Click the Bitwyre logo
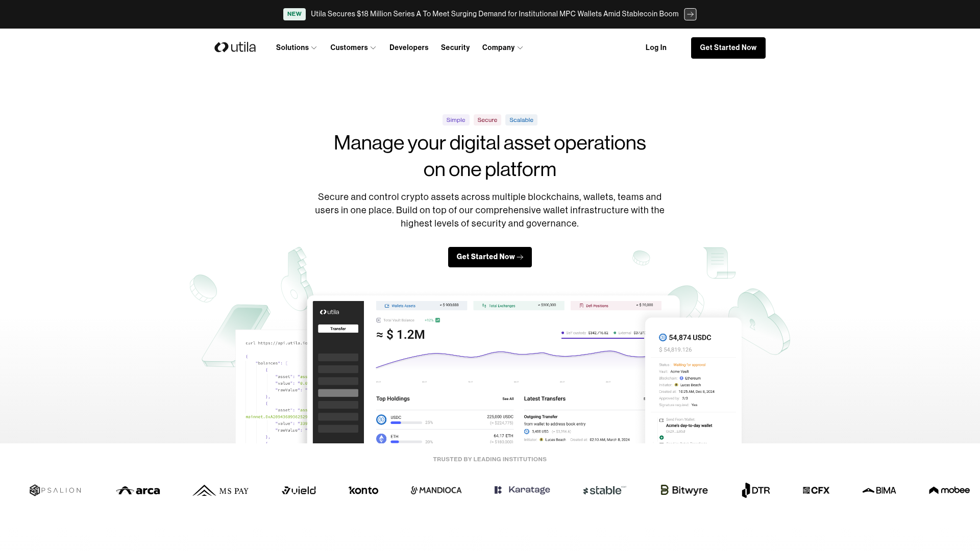 [x=684, y=490]
